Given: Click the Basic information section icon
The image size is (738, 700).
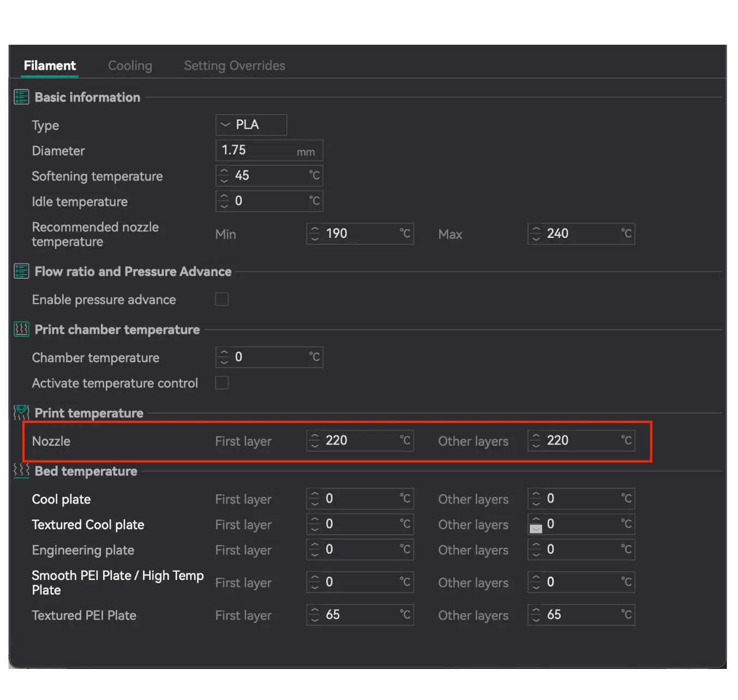Looking at the screenshot, I should tap(21, 97).
